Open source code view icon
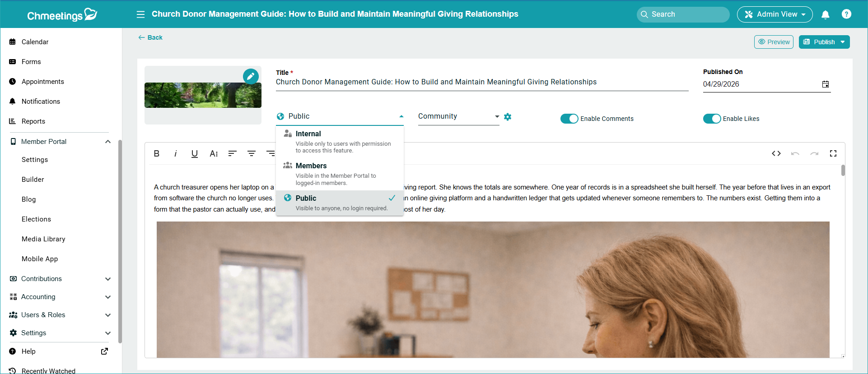 (x=776, y=153)
